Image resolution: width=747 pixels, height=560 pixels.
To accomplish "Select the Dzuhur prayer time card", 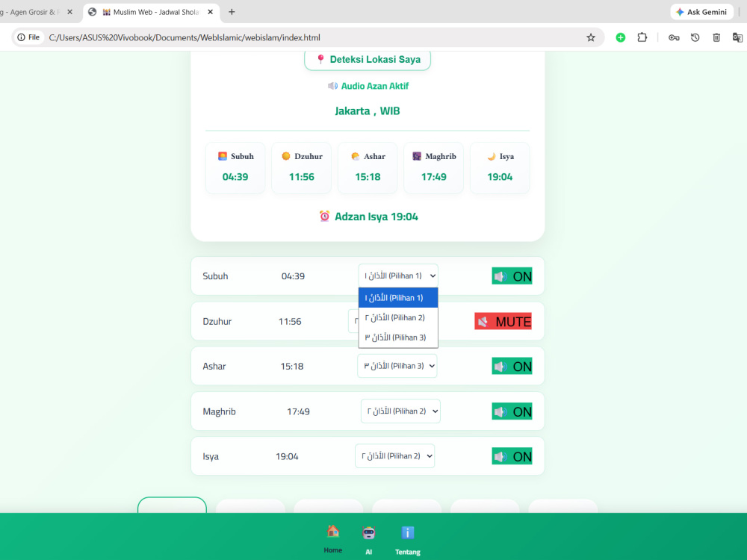I will [x=302, y=168].
